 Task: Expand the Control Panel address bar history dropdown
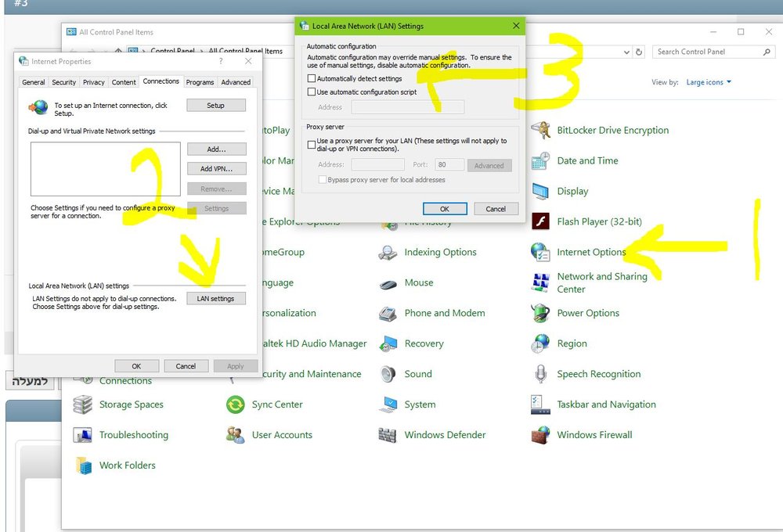pos(626,52)
